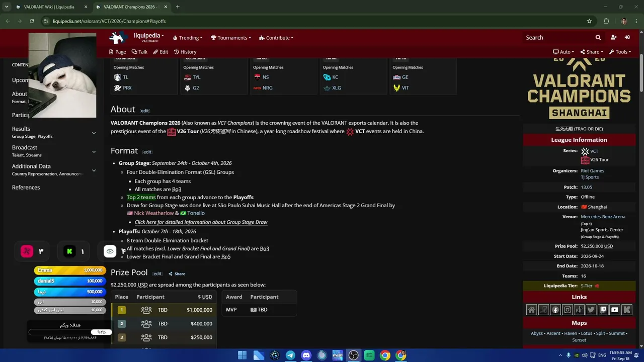Click the donation goal progress bar
Image resolution: width=644 pixels, height=362 pixels.
coord(69,332)
